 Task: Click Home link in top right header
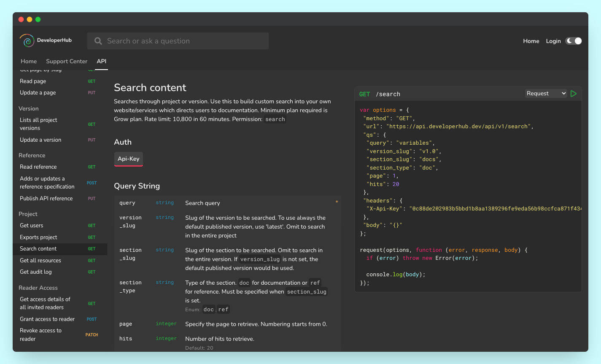531,41
